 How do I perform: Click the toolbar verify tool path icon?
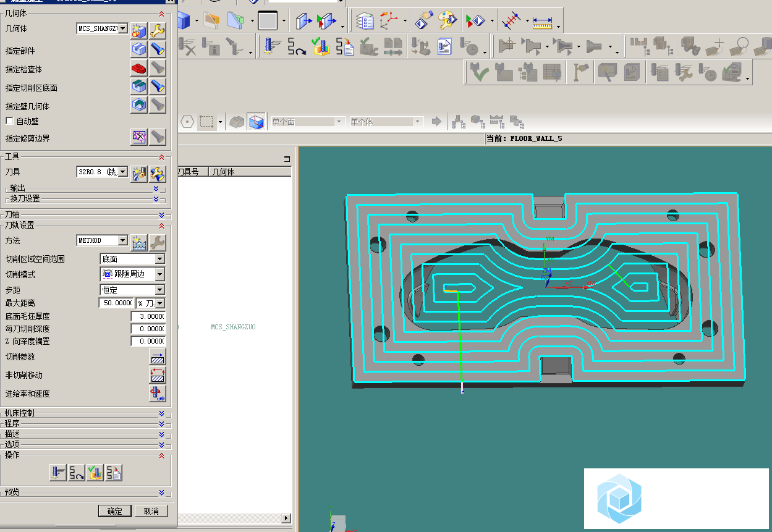(320, 46)
